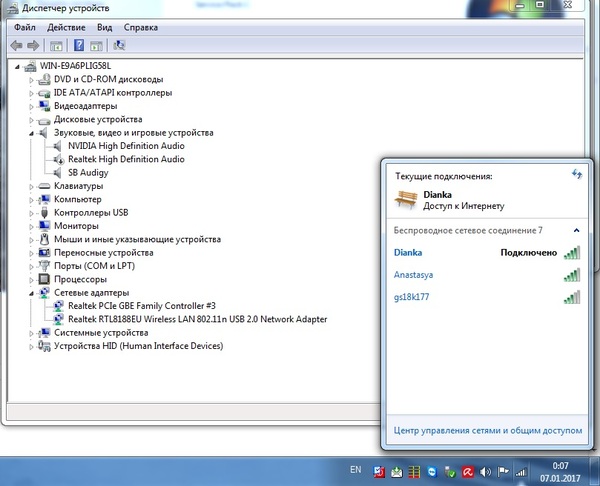The width and height of the screenshot is (600, 486).
Task: Click the refresh network list icon
Action: [x=576, y=174]
